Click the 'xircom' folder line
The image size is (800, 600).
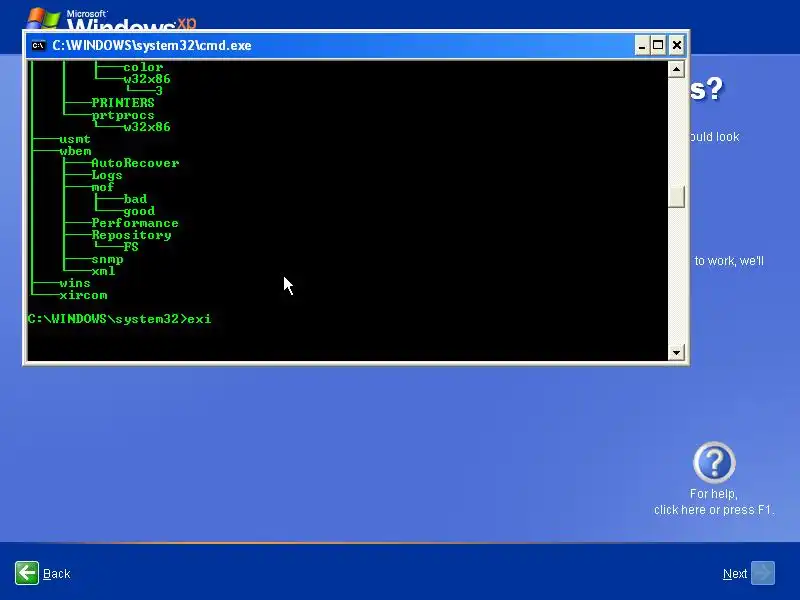coord(83,295)
